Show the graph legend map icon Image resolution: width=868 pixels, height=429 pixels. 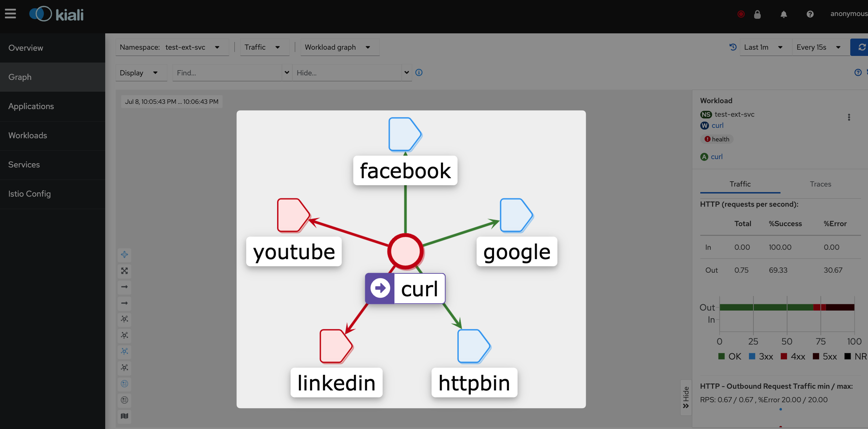(x=124, y=416)
